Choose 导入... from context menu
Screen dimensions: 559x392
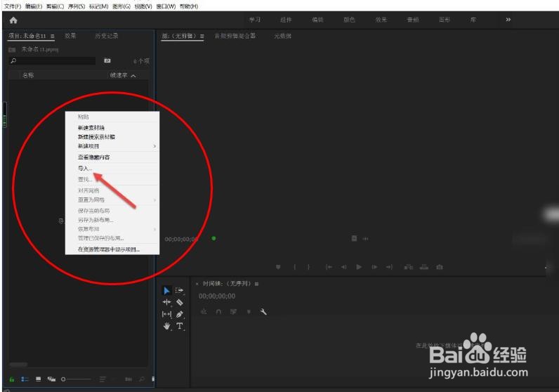(x=112, y=169)
